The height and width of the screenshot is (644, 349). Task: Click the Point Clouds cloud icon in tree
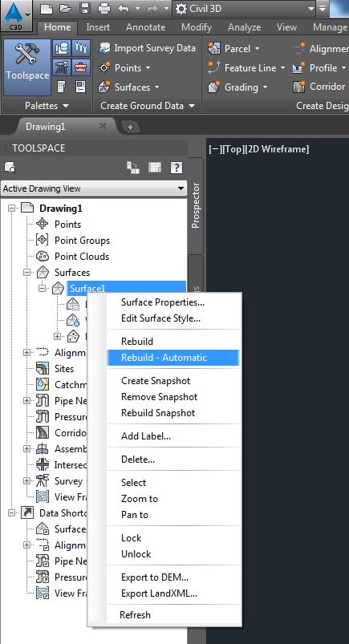point(43,257)
